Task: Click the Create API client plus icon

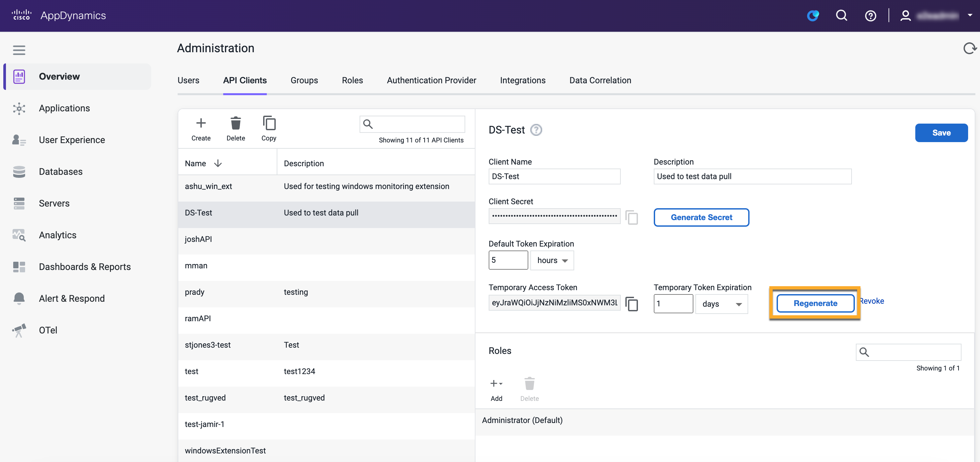Action: [201, 123]
